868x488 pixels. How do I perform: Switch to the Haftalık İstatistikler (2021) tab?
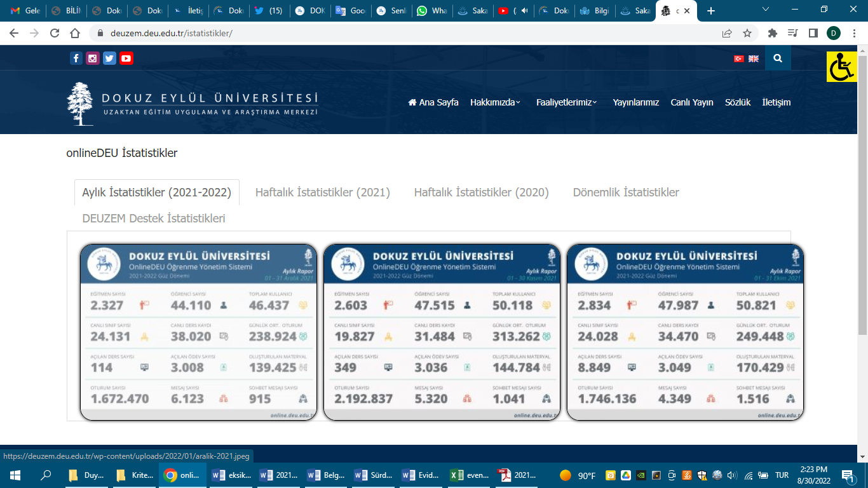323,192
